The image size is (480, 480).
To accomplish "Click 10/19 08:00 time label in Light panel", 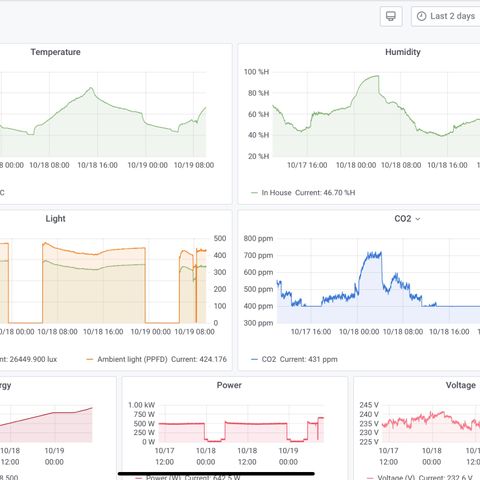I will 194,332.
